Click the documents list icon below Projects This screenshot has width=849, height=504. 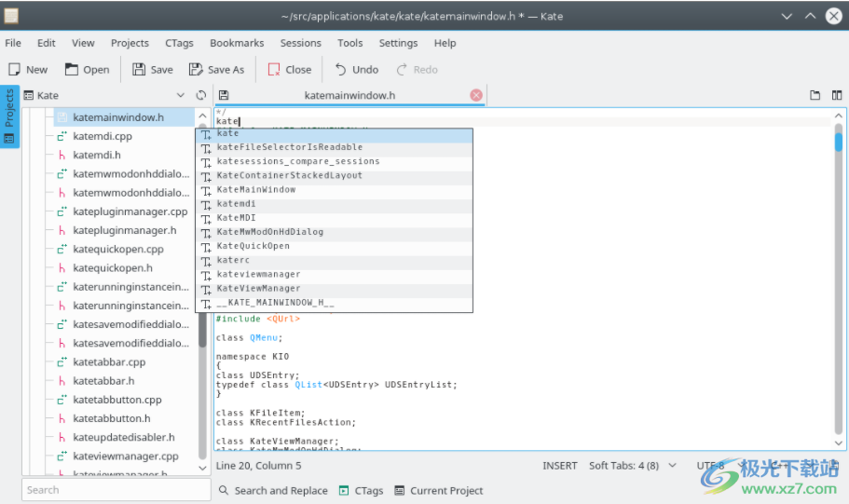(x=9, y=139)
